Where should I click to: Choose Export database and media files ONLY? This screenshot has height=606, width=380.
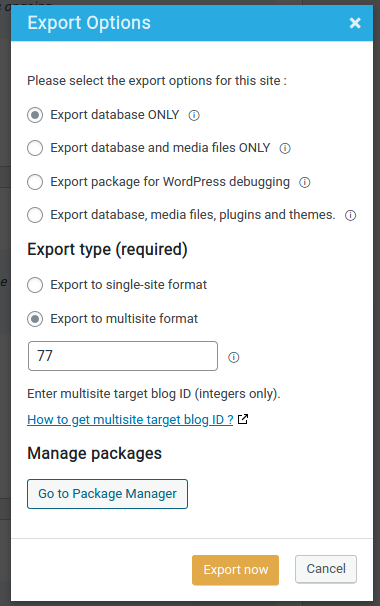[x=35, y=148]
